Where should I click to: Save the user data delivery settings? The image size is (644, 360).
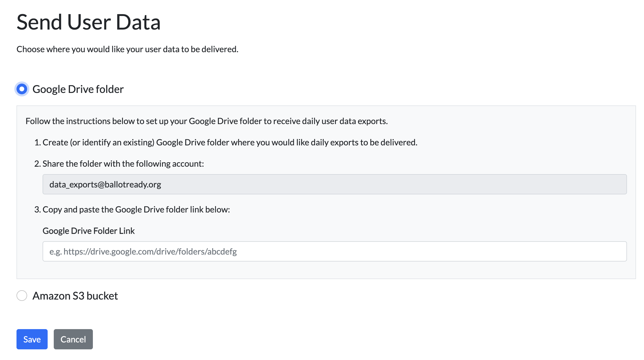(32, 339)
